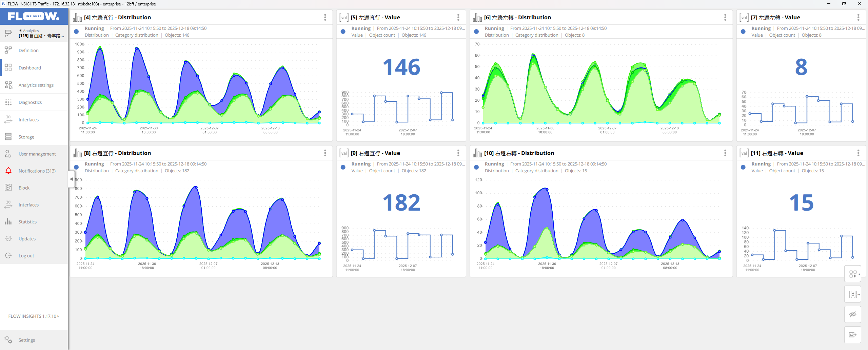
Task: Open the Statistics menu item
Action: click(x=34, y=221)
